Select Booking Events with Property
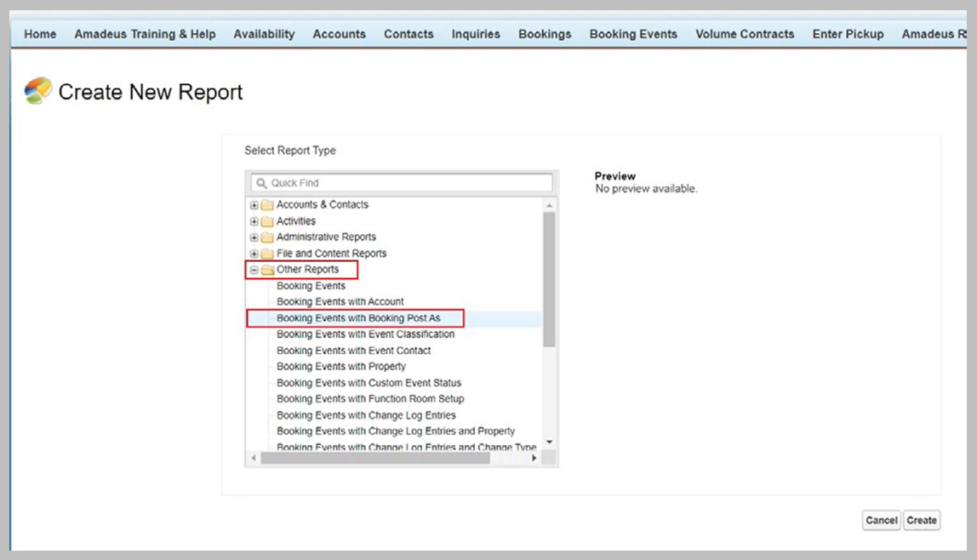 point(340,366)
